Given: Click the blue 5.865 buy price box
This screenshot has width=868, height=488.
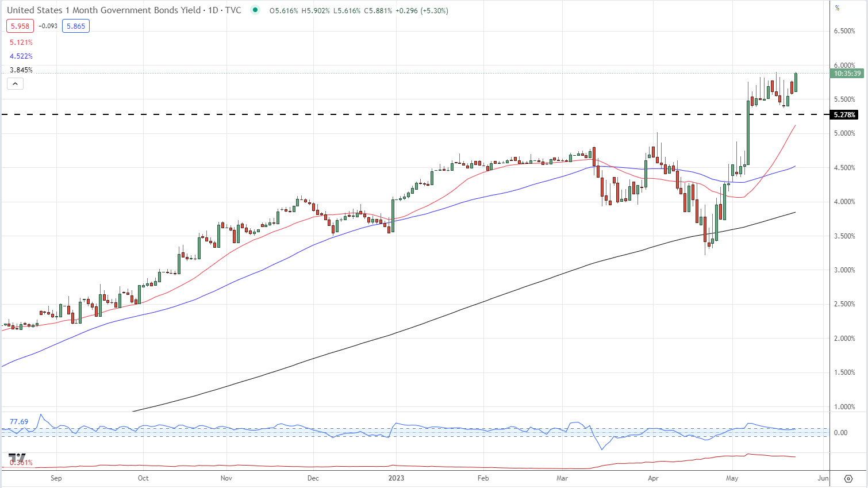Looking at the screenshot, I should coord(76,26).
